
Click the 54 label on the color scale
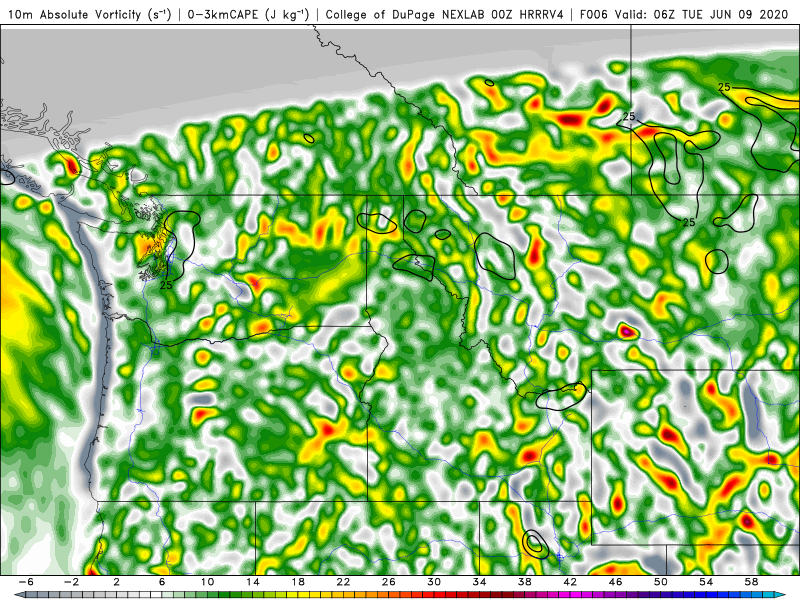coord(707,582)
